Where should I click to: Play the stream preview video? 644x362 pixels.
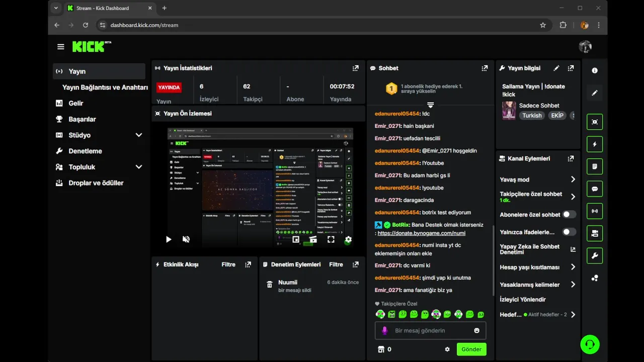click(x=169, y=239)
